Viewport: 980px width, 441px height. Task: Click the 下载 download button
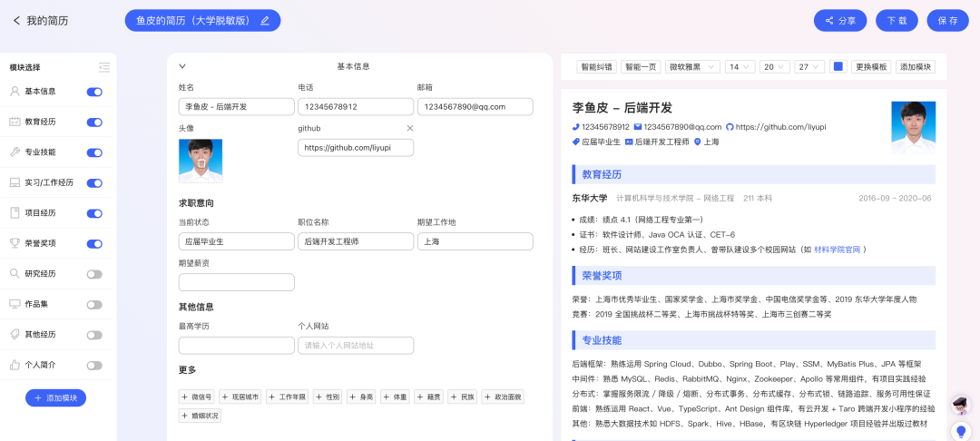point(897,21)
